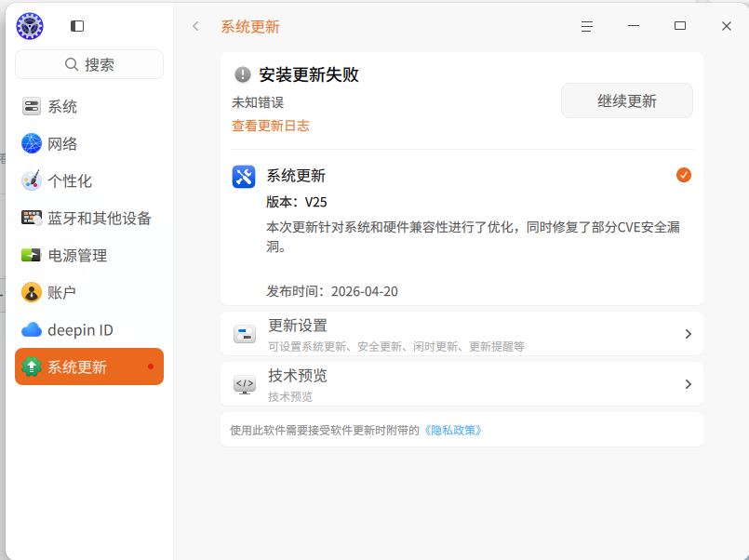The height and width of the screenshot is (560, 749).
Task: Toggle the sidebar collapse control
Action: tap(76, 25)
